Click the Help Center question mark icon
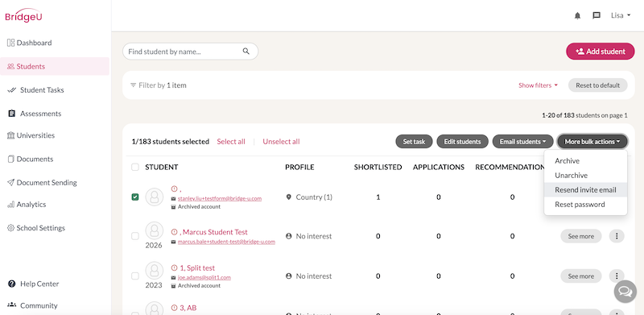 [x=11, y=284]
